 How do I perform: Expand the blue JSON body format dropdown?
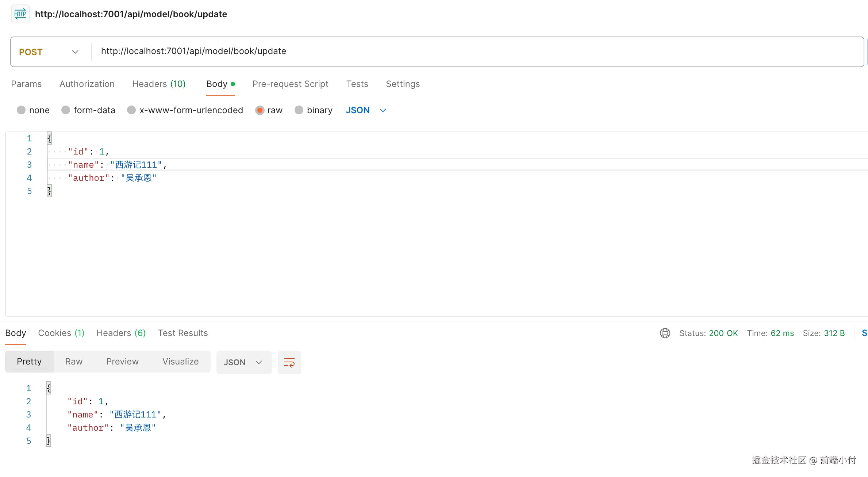click(x=366, y=110)
